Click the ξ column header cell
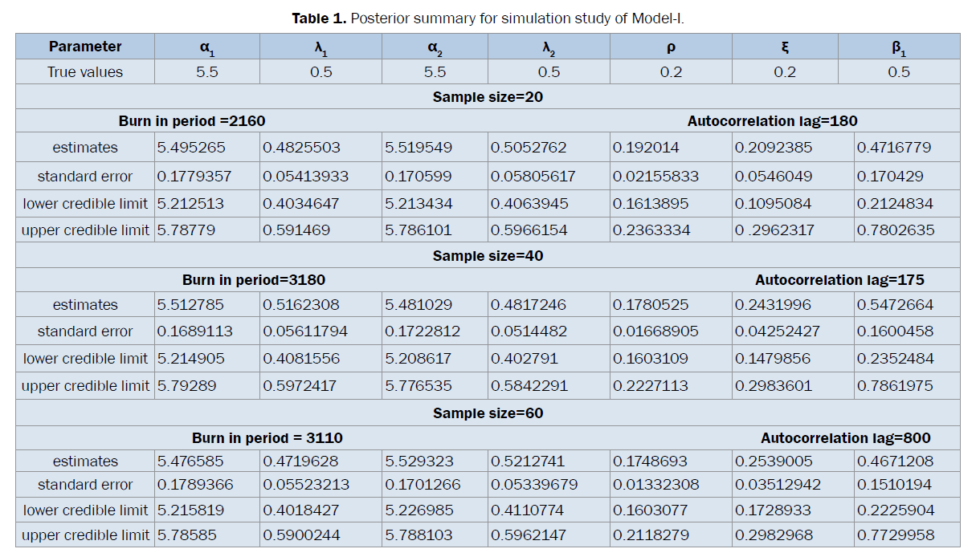Screen dimensions: 980x557 785,47
